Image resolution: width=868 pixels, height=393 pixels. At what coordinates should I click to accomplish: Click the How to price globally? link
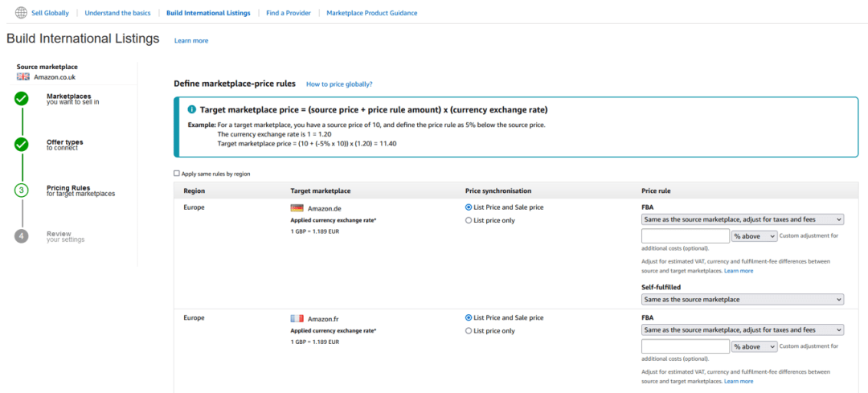[x=339, y=84]
